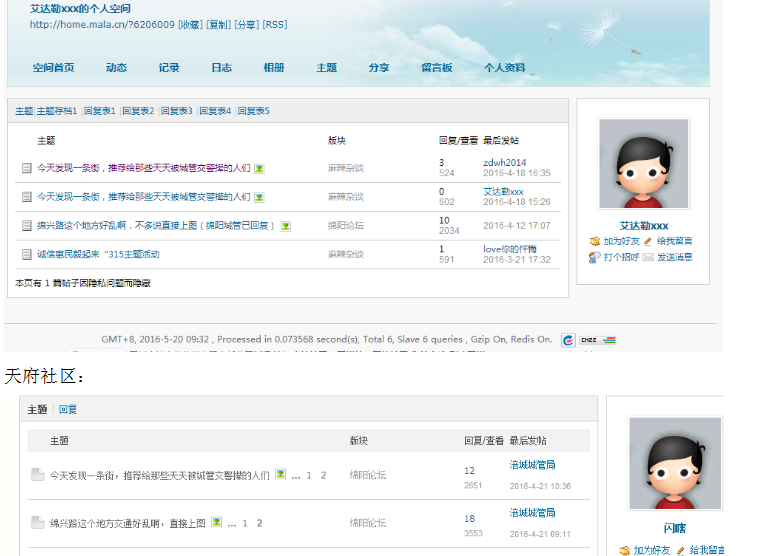
Task: Switch to the 留言板 message board tab
Action: tap(436, 68)
